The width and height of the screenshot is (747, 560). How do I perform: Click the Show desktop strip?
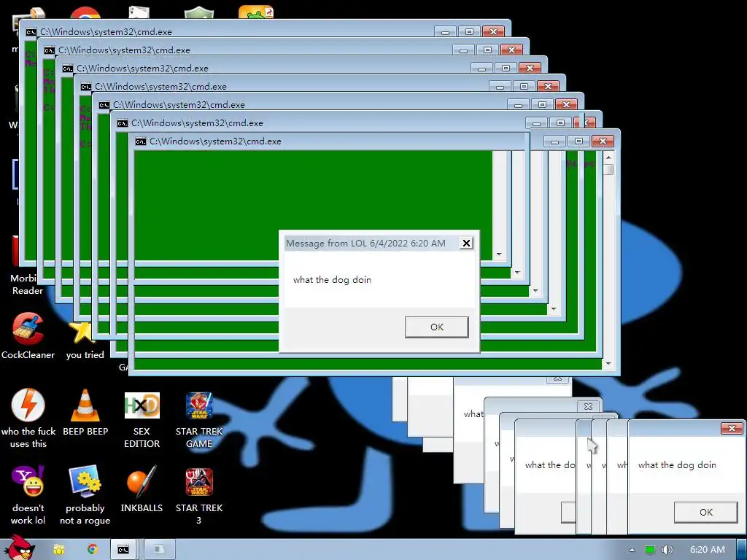(741, 549)
